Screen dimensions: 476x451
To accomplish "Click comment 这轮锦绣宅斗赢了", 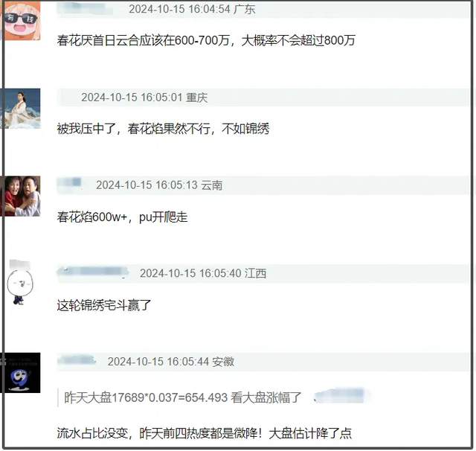I will click(x=104, y=305).
